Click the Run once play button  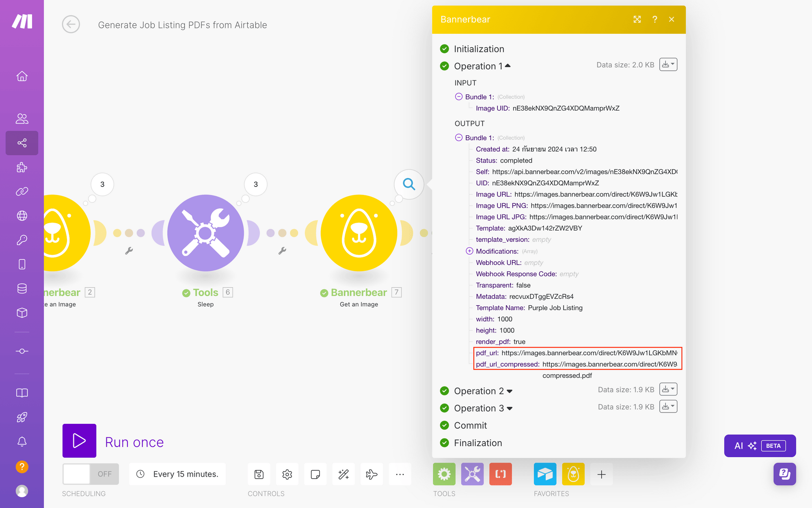(x=79, y=441)
